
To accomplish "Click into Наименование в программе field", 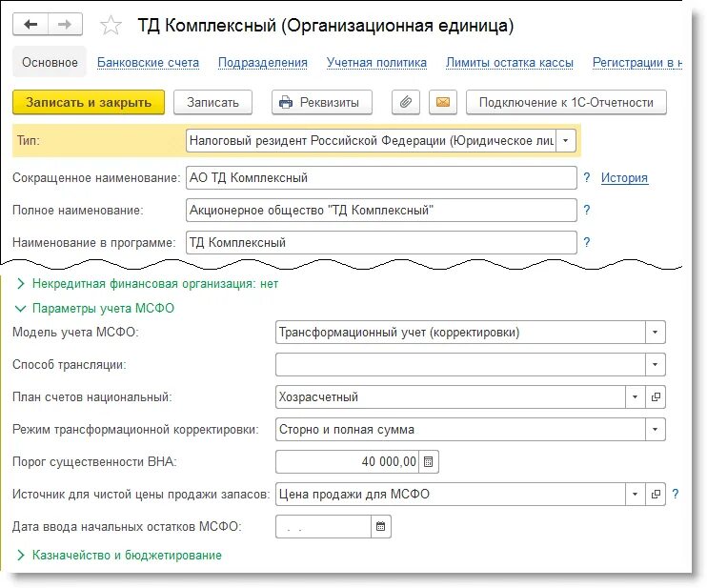I will click(381, 243).
